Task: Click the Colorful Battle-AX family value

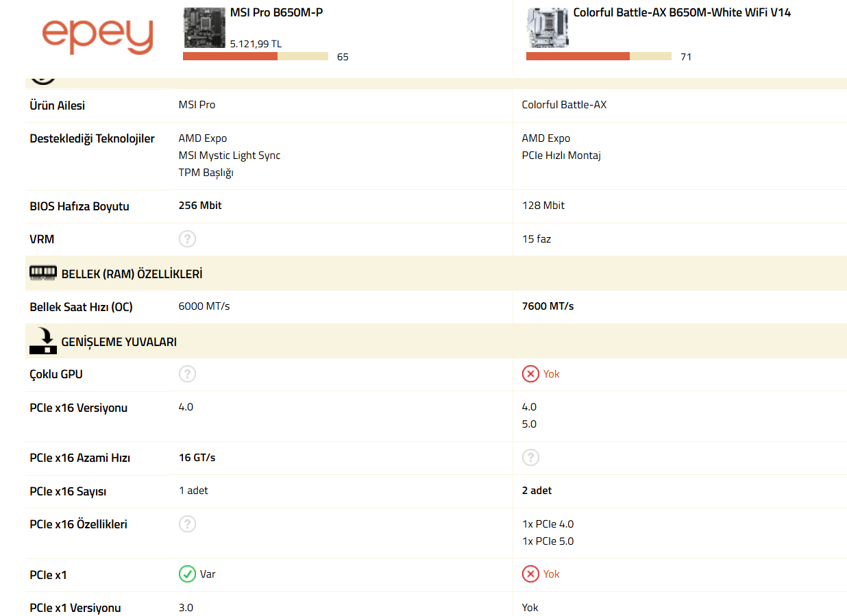Action: (x=564, y=105)
